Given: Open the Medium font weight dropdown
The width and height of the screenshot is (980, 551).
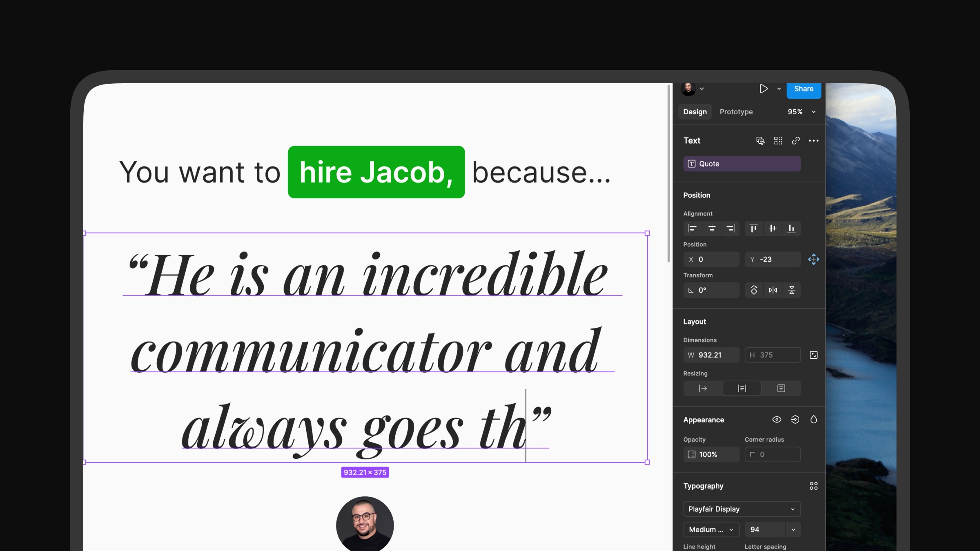Looking at the screenshot, I should point(711,530).
